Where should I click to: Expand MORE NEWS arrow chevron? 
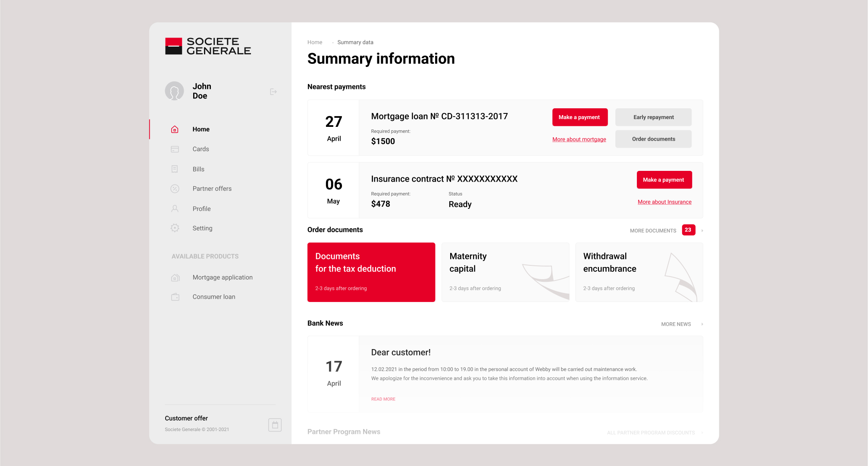[x=702, y=324]
